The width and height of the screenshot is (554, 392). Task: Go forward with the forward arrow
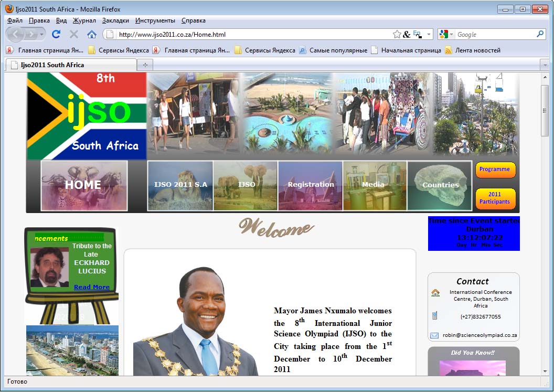pyautogui.click(x=31, y=34)
